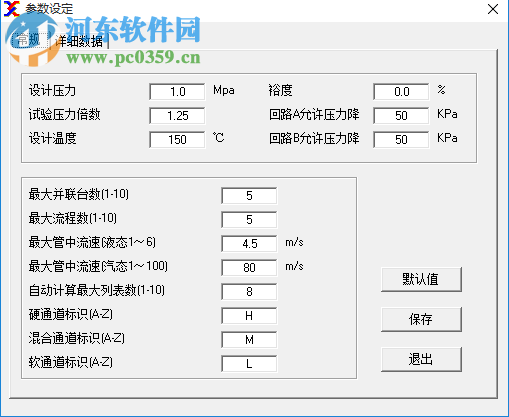This screenshot has width=509, height=417.
Task: Click the 最大并联台数 input box
Action: [x=249, y=196]
